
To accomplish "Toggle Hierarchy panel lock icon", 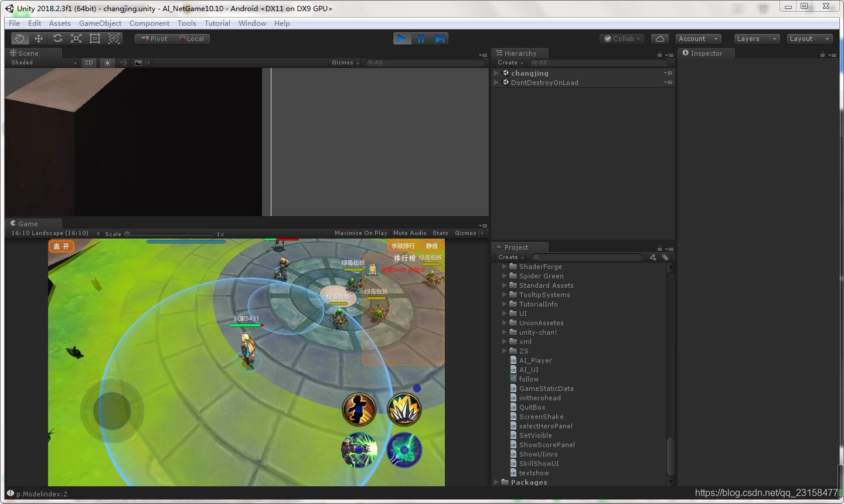I will click(659, 55).
